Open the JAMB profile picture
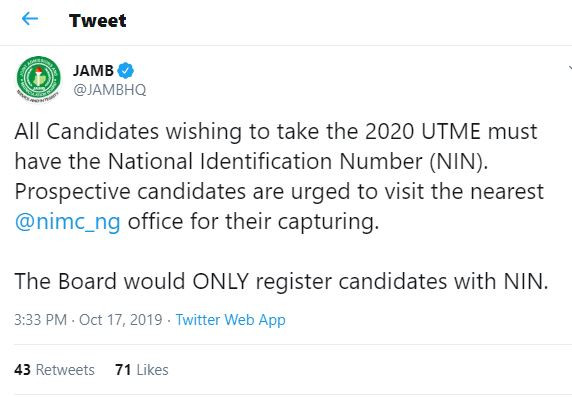572x397 pixels. pos(38,79)
